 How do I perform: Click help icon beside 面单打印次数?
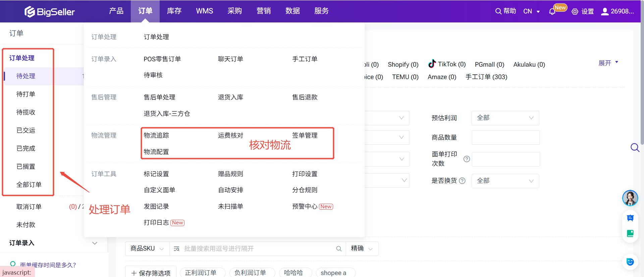pyautogui.click(x=467, y=159)
